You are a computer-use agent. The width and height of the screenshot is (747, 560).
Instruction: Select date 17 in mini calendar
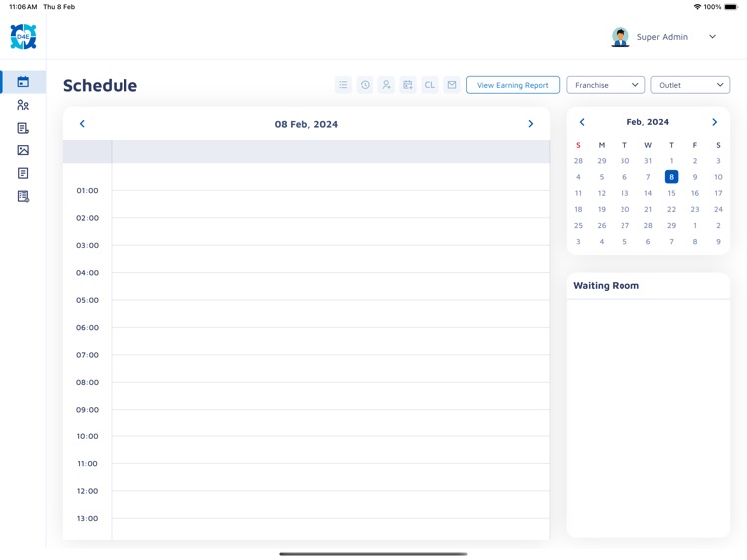pos(718,193)
